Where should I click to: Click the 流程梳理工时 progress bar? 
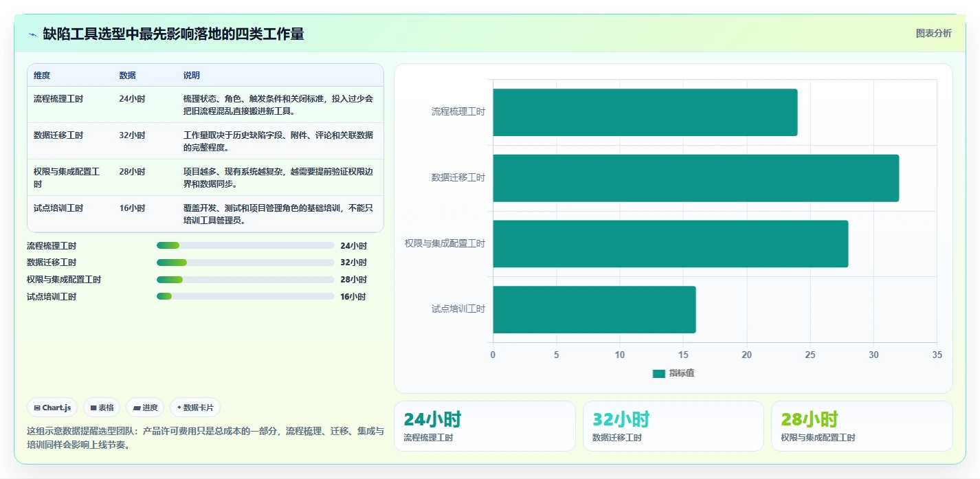click(x=245, y=245)
